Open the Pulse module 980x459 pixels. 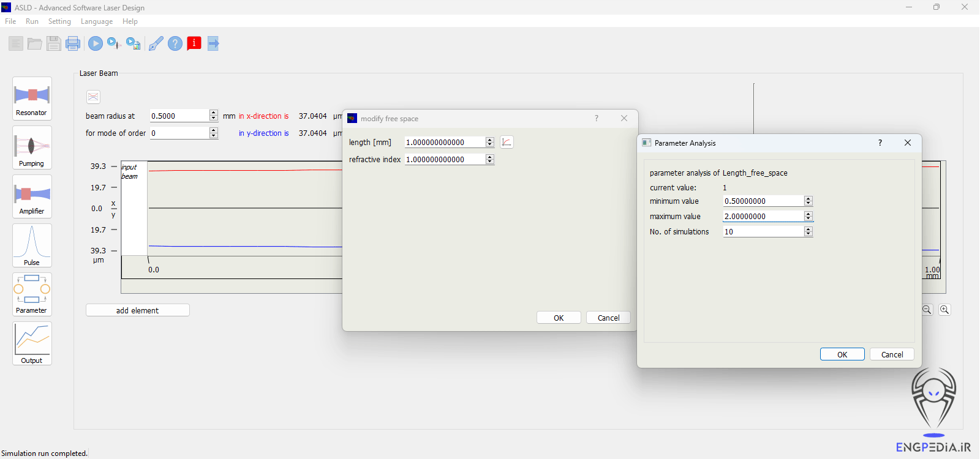pos(32,245)
